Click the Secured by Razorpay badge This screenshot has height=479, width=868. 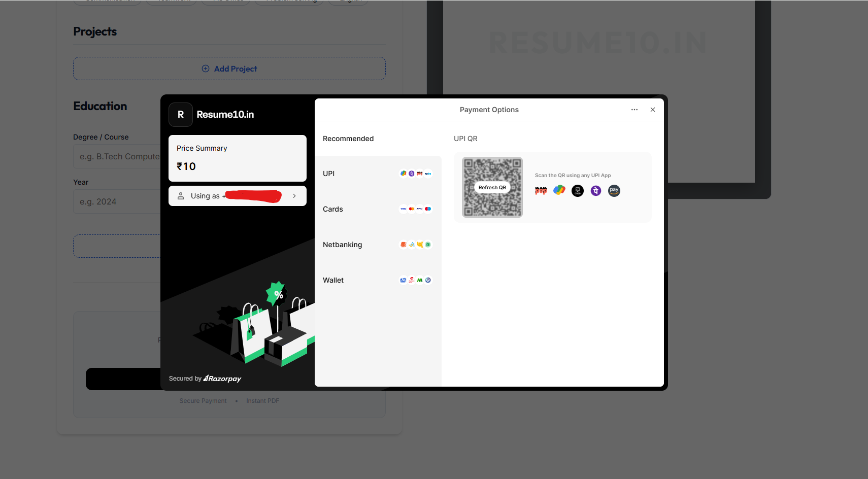click(205, 379)
